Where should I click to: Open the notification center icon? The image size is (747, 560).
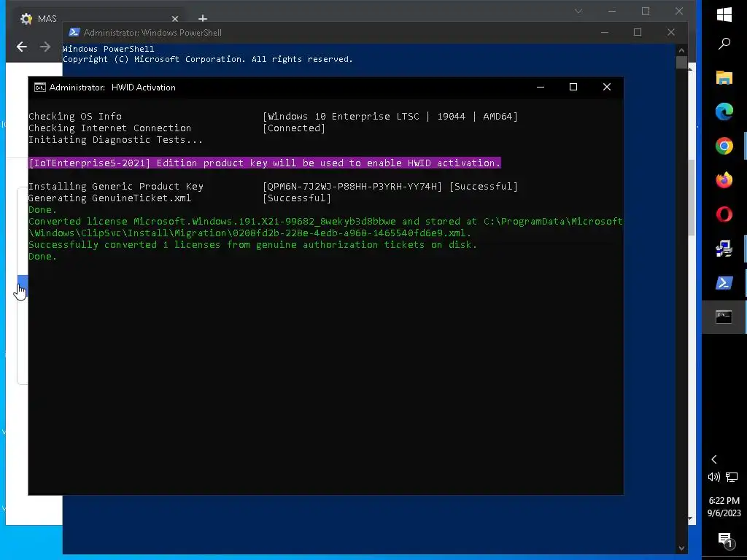point(725,540)
